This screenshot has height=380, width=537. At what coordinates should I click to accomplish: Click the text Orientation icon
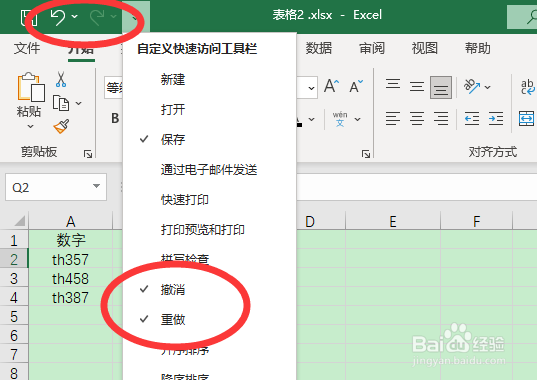click(472, 86)
